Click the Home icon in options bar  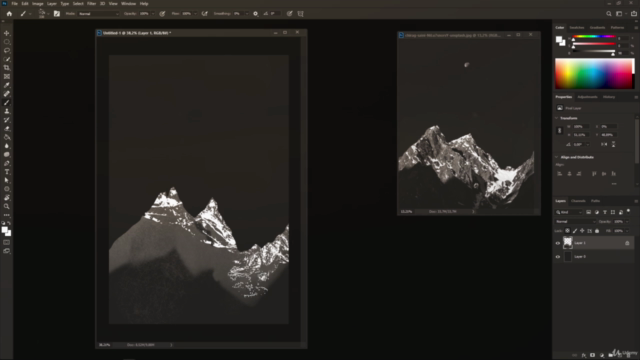9,13
